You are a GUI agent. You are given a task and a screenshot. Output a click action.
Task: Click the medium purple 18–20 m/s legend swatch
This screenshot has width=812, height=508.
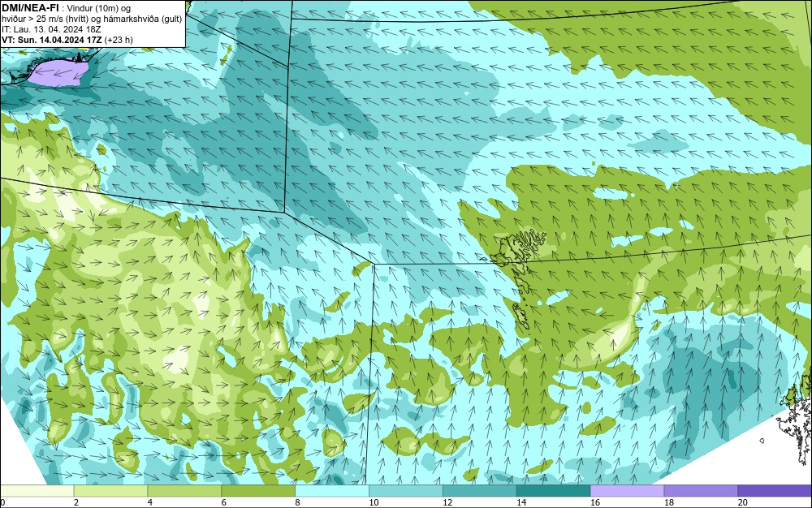coord(702,491)
